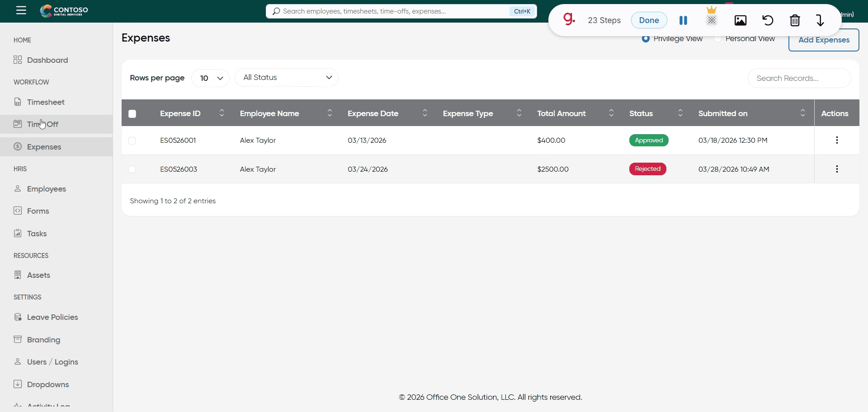
Task: Click the Add Expenses button
Action: [823, 40]
